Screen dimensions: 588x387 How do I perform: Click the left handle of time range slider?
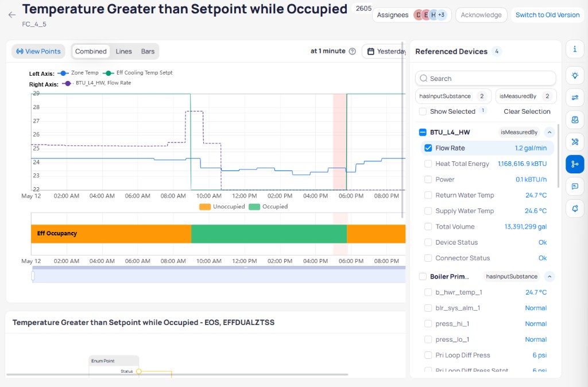33,276
